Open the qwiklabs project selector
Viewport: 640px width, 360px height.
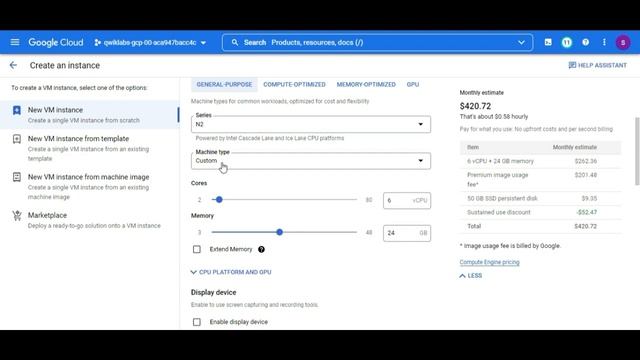coord(150,42)
